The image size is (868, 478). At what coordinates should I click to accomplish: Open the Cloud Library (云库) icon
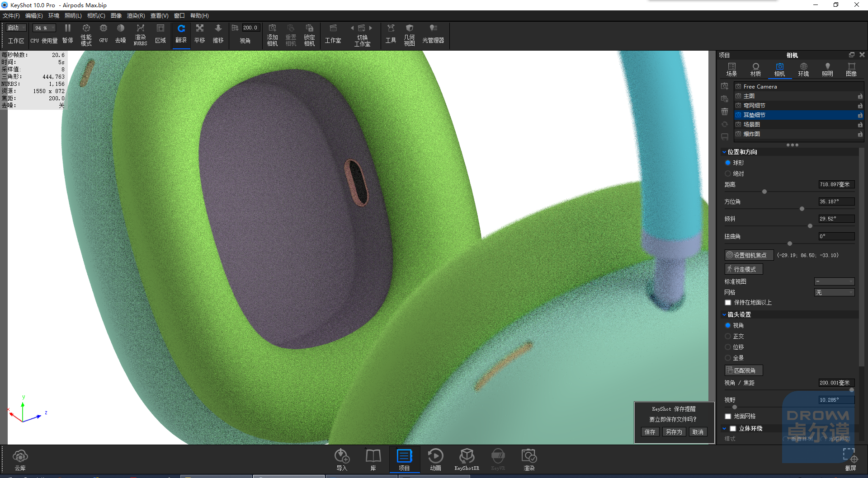(x=20, y=460)
